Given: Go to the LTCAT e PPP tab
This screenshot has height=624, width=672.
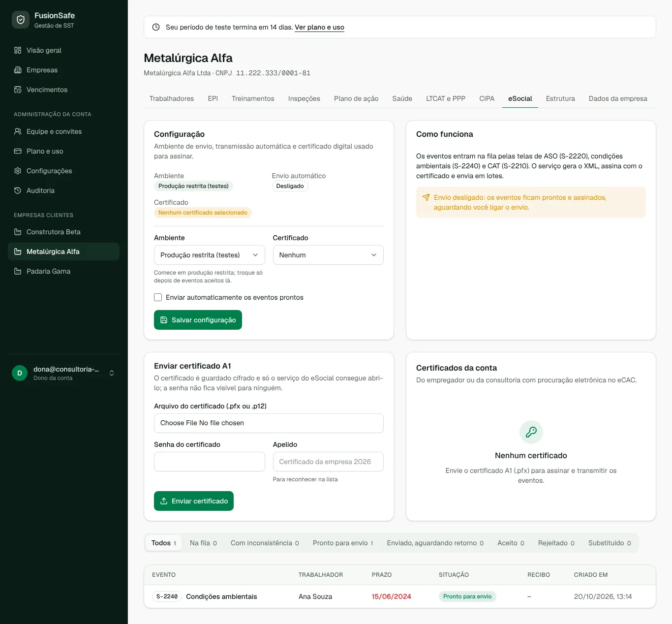Looking at the screenshot, I should (x=446, y=98).
